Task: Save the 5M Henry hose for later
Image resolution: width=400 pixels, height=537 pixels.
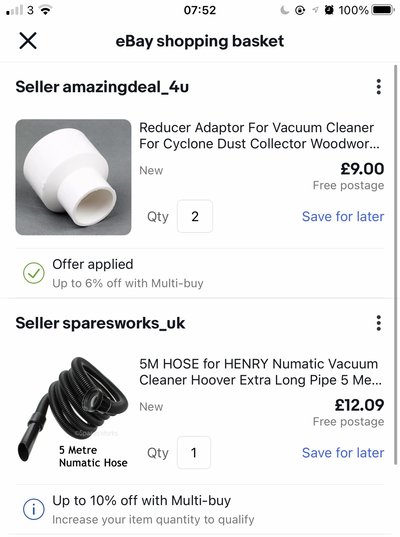Action: pos(343,453)
